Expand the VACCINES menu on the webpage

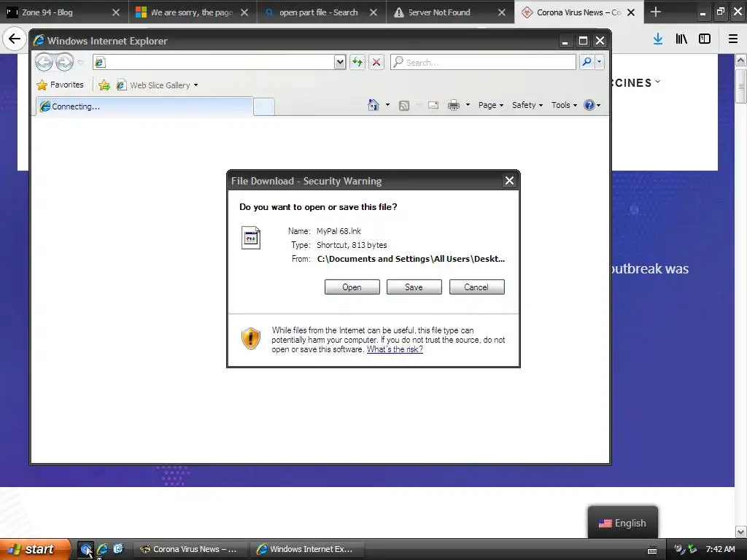(x=637, y=82)
